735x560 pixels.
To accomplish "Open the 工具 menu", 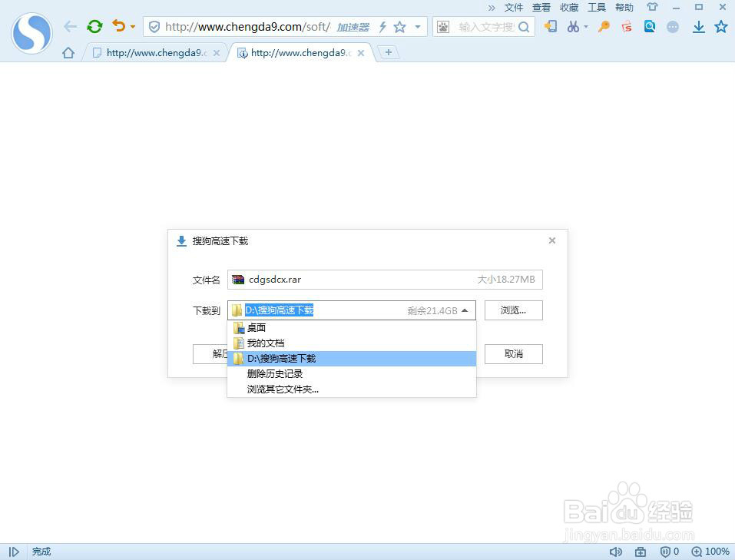I will 597,8.
